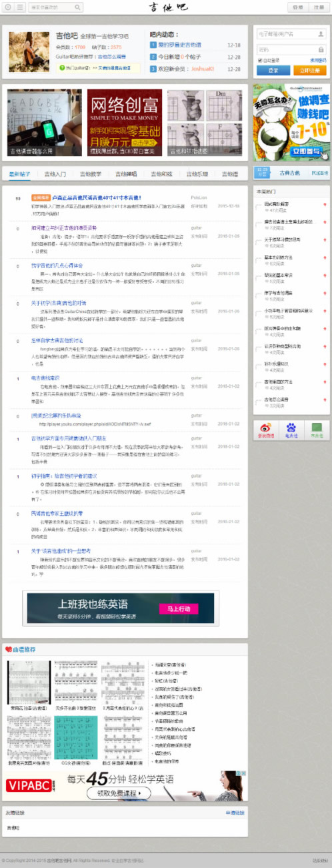
Task: Switch to the 最新帖子 tab
Action: [x=19, y=173]
